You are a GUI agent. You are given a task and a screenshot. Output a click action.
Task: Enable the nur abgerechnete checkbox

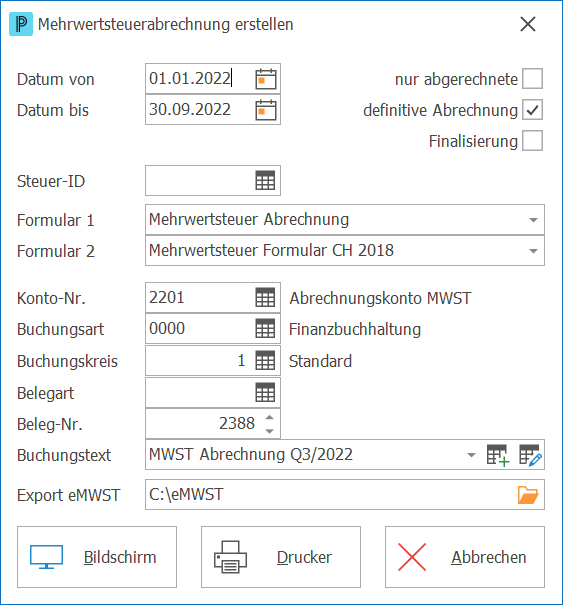[x=533, y=79]
